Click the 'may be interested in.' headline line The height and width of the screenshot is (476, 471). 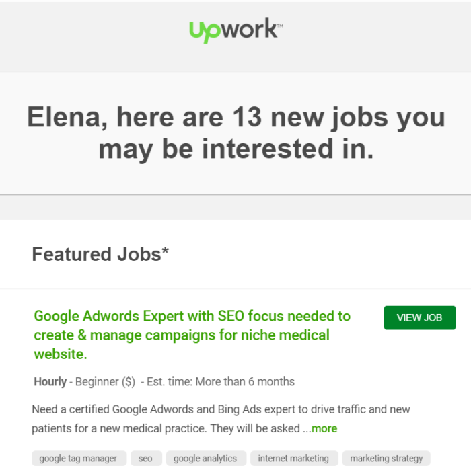[235, 149]
